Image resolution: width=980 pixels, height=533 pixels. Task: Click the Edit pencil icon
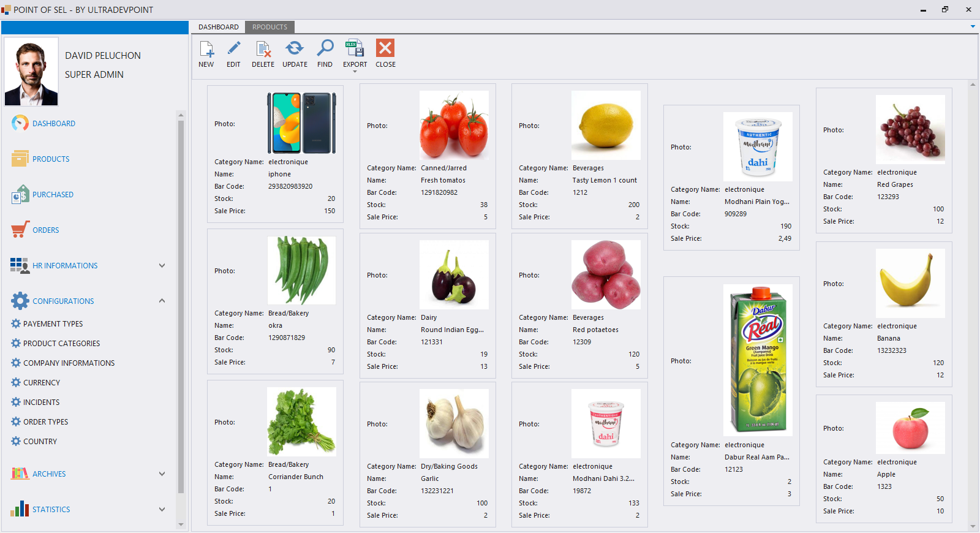pos(233,48)
